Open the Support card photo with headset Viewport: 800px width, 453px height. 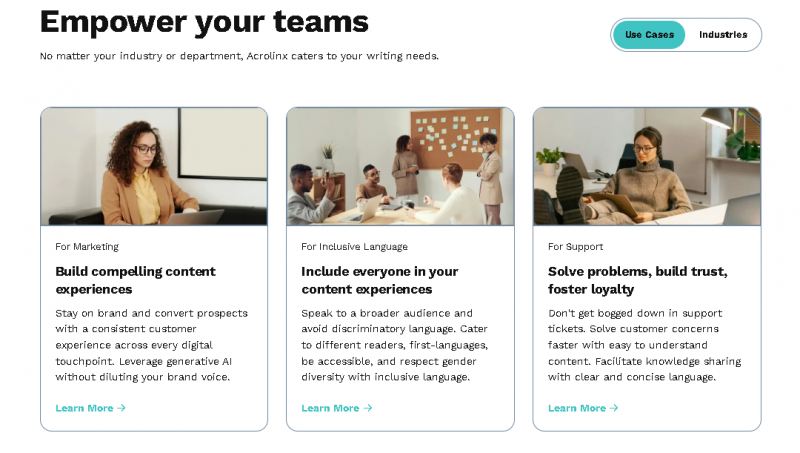(646, 166)
